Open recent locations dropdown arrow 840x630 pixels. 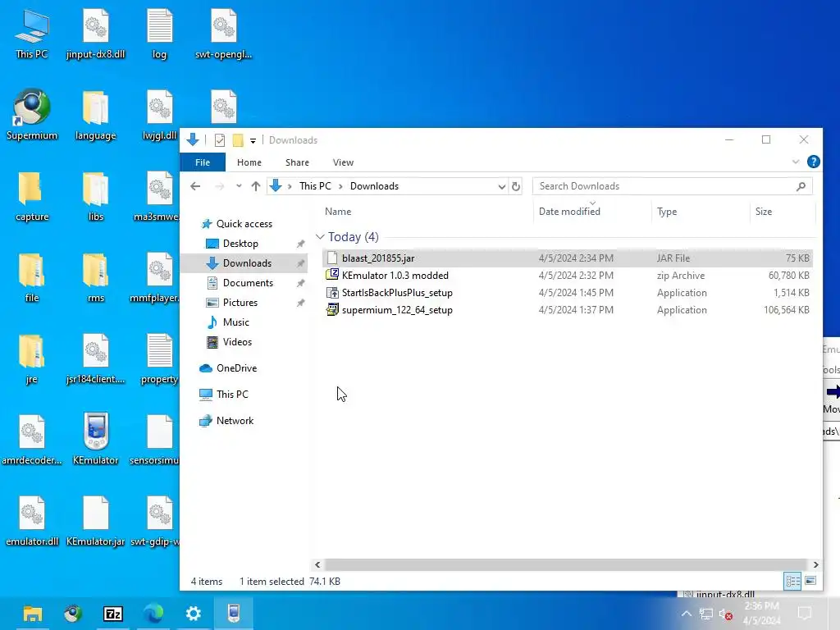point(239,186)
